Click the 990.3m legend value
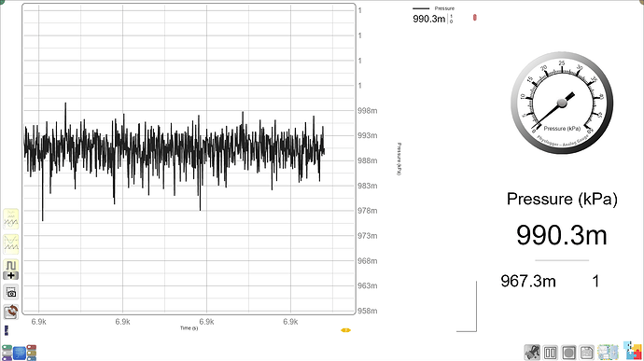This screenshot has width=644, height=361. 428,19
